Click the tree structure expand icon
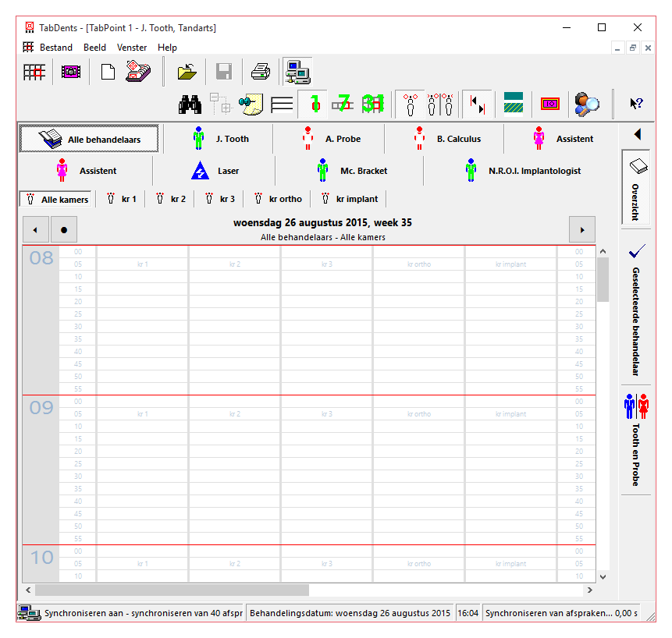This screenshot has width=672, height=638. click(221, 104)
